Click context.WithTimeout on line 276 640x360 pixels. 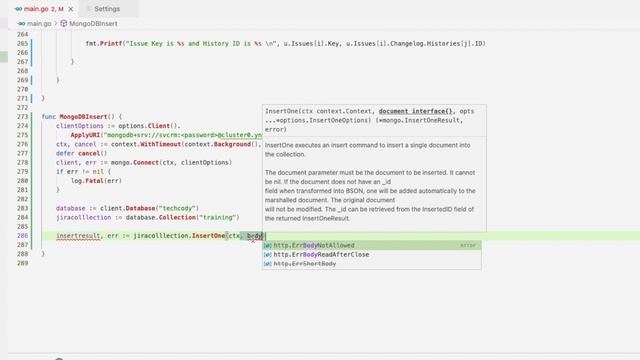click(146, 144)
